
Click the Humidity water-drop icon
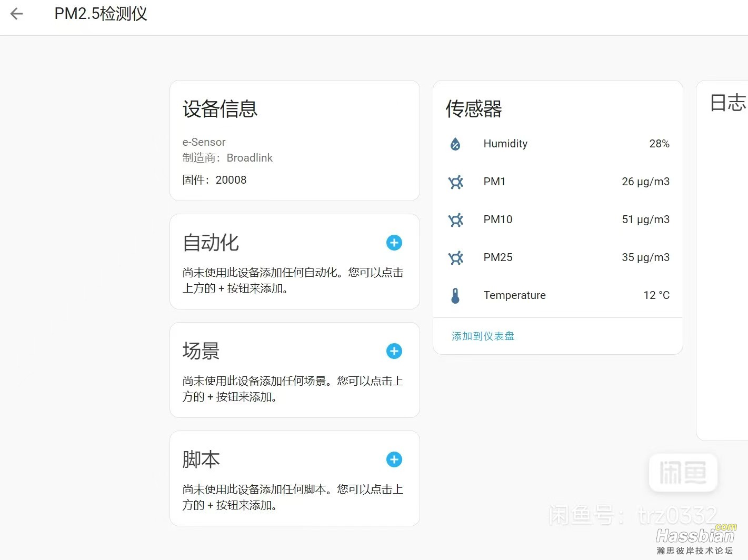coord(456,144)
